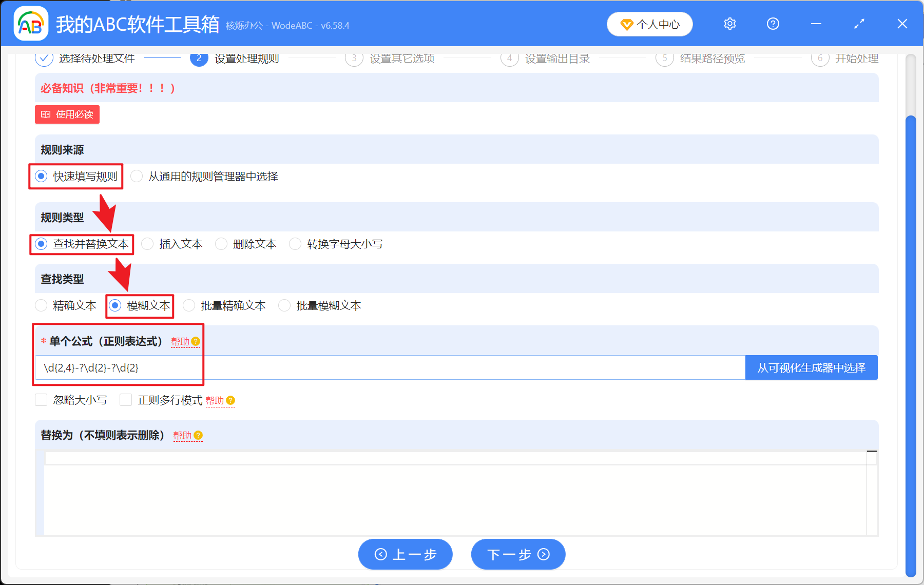Open help icon beside 单个公式 regex label
The height and width of the screenshot is (585, 924).
coord(195,340)
